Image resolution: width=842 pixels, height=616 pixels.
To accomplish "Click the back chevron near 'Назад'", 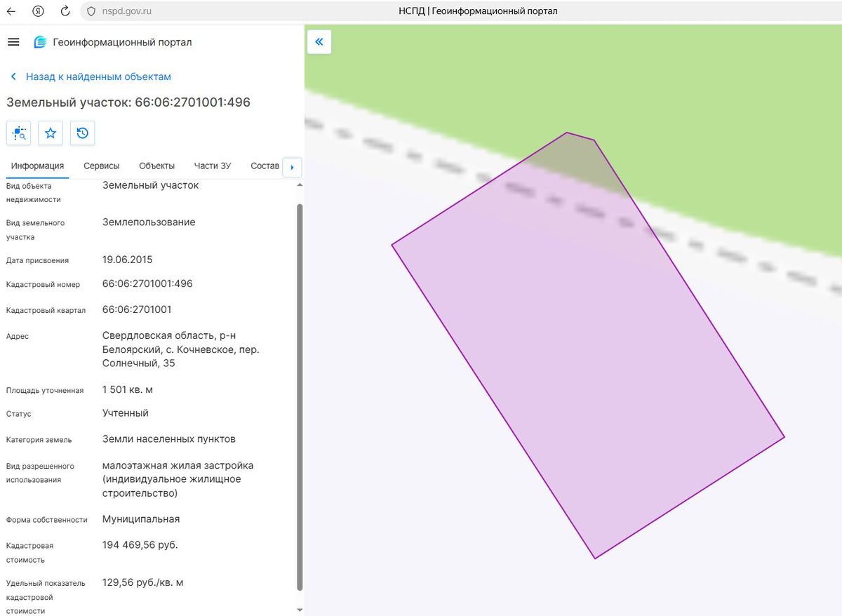I will [13, 76].
